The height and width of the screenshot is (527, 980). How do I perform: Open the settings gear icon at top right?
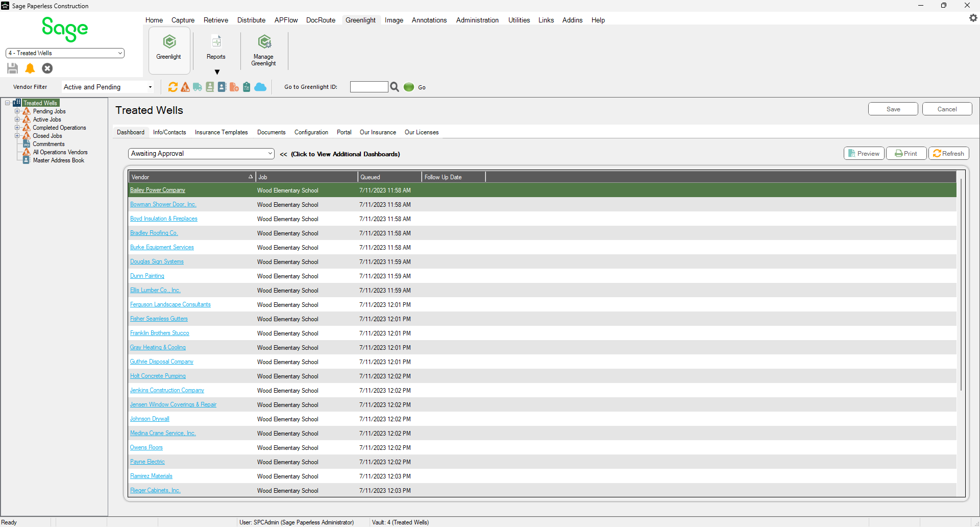coord(973,18)
